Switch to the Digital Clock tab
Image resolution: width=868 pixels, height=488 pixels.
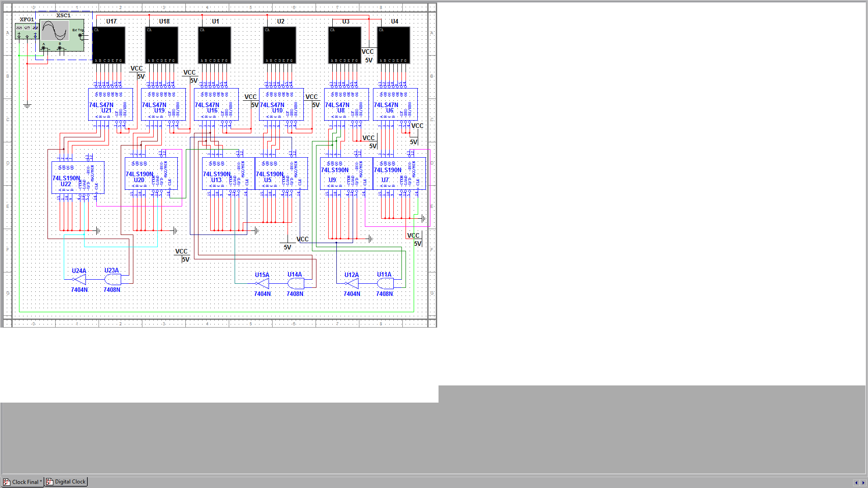66,482
